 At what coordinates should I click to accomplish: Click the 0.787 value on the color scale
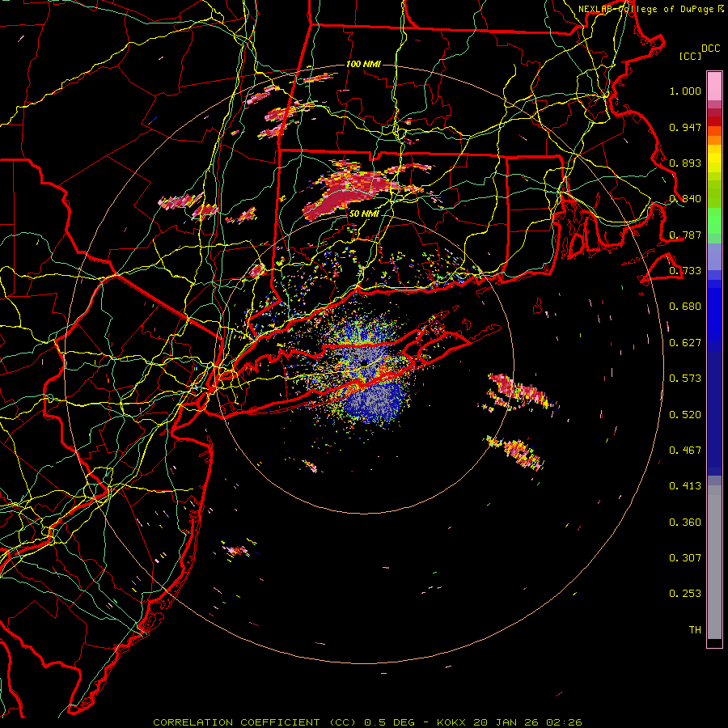point(685,235)
